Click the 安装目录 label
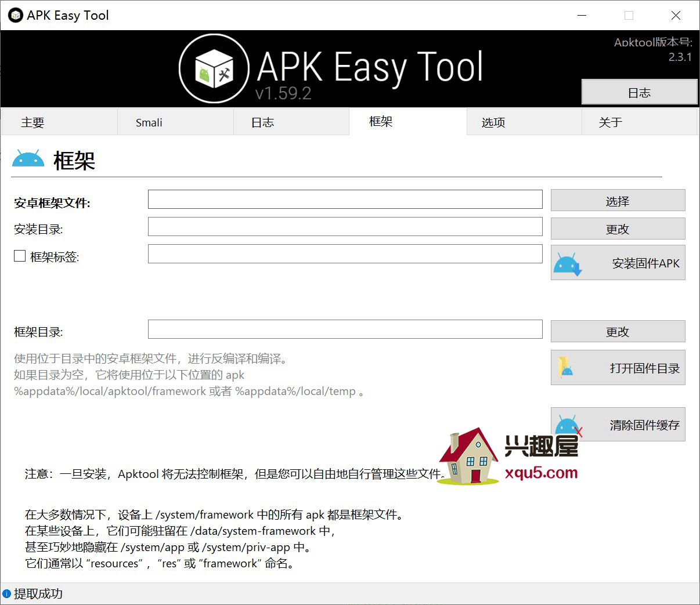The width and height of the screenshot is (700, 605). pos(38,229)
